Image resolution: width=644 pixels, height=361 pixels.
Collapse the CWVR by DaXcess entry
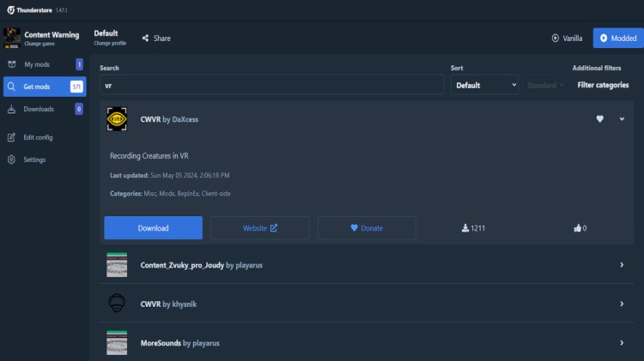coord(622,119)
